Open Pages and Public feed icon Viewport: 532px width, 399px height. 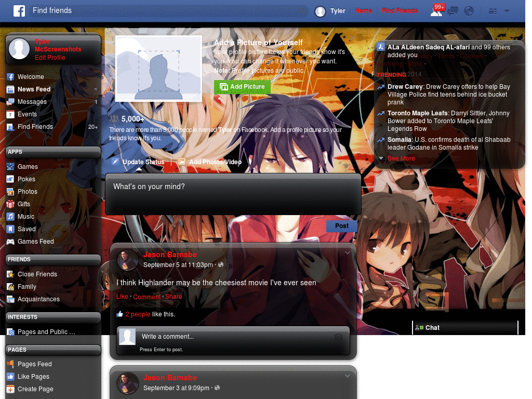pos(10,332)
